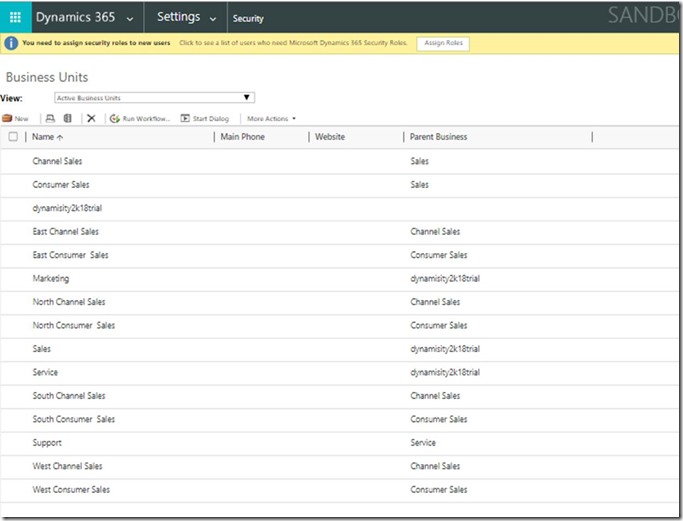Screen dimensions: 683x521
Task: Click the Export to Excel icon
Action: (68, 118)
